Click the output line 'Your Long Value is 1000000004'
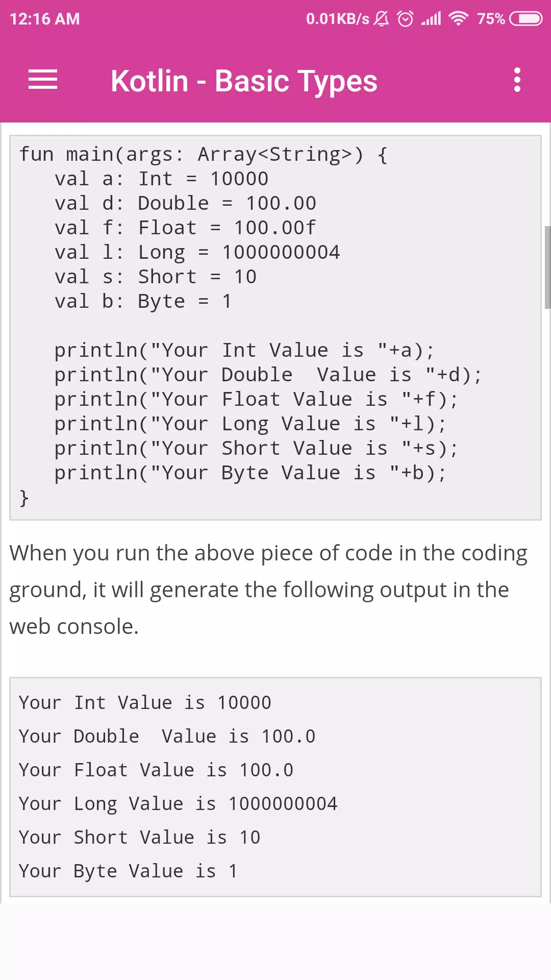This screenshot has width=551, height=980. [x=178, y=804]
